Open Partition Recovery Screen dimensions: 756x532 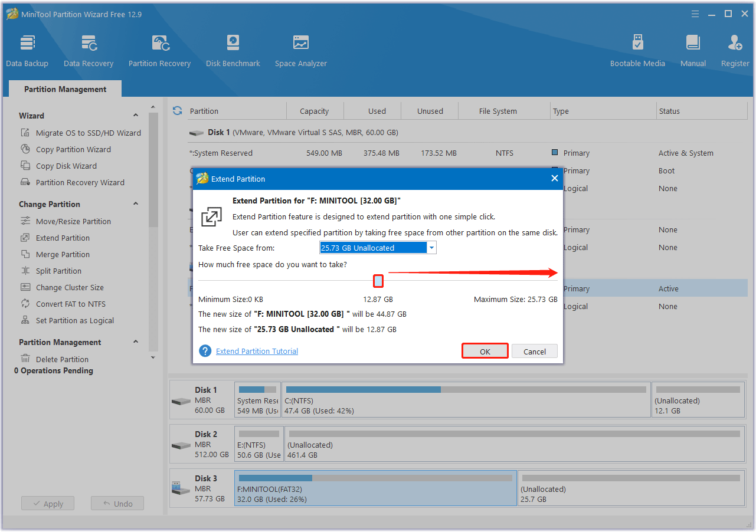point(159,50)
